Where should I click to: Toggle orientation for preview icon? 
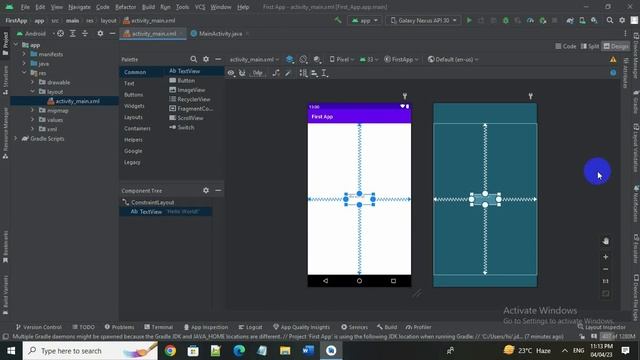tap(303, 59)
